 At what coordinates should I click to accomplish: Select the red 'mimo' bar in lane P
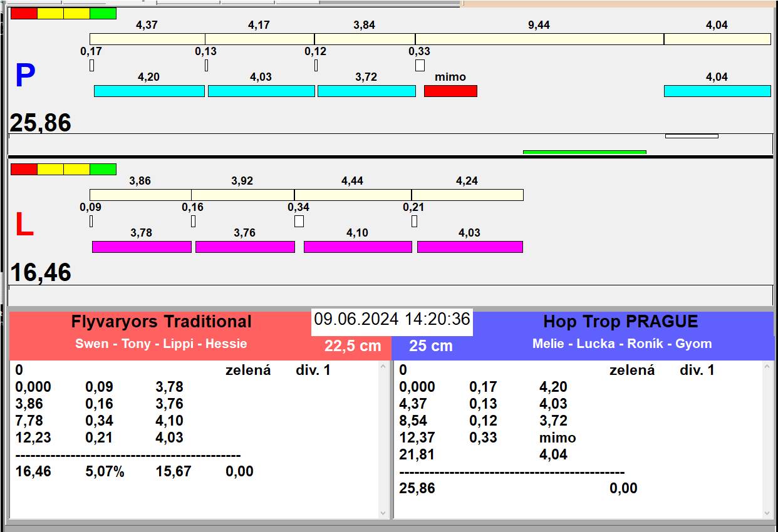pyautogui.click(x=450, y=91)
